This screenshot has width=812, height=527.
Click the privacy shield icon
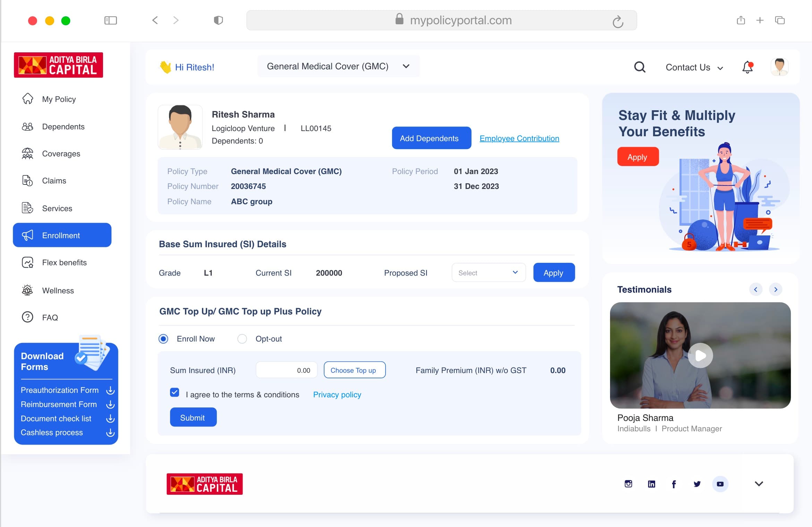[x=218, y=20]
